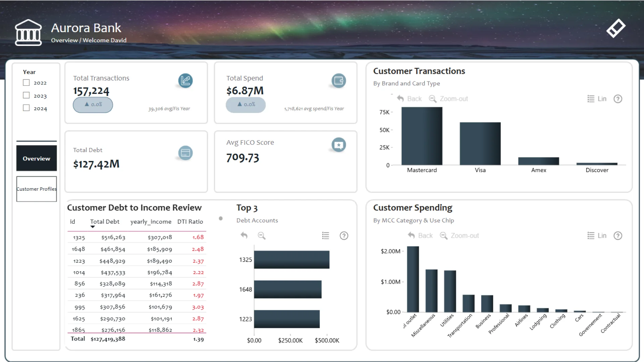Check the 2022 year filter
Image resolution: width=644 pixels, height=362 pixels.
(26, 82)
